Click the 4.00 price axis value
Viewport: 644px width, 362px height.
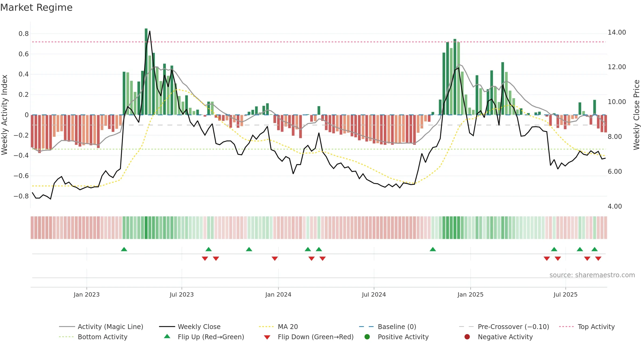click(615, 206)
